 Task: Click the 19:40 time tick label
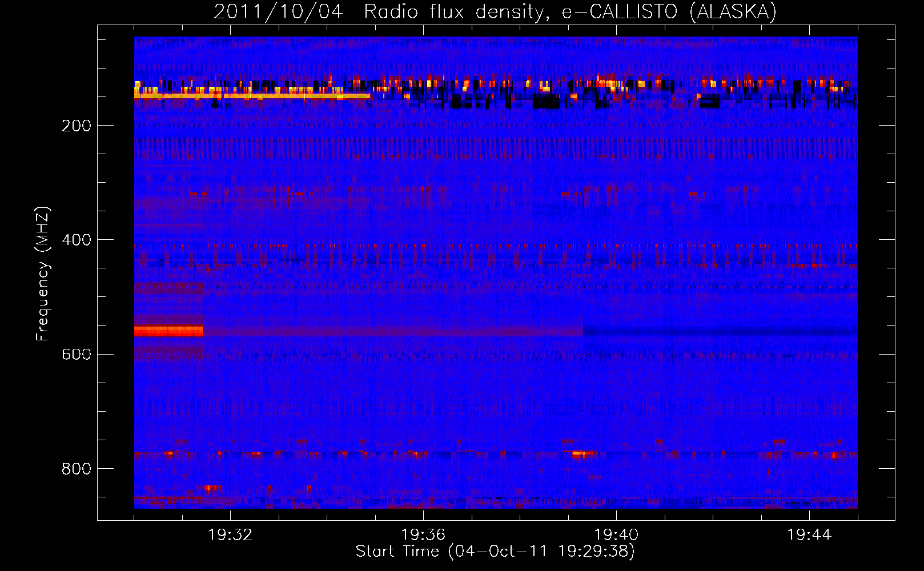tap(616, 535)
